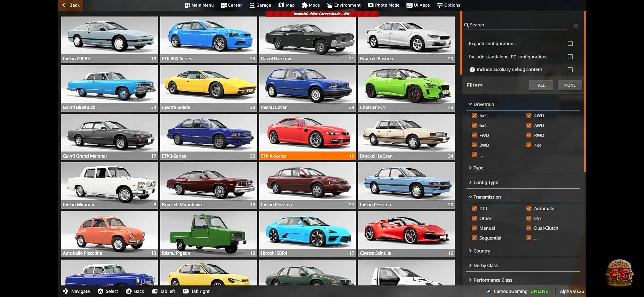This screenshot has width=644, height=297.
Task: Select the Gavril Bluebuck vehicle
Action: (x=110, y=88)
